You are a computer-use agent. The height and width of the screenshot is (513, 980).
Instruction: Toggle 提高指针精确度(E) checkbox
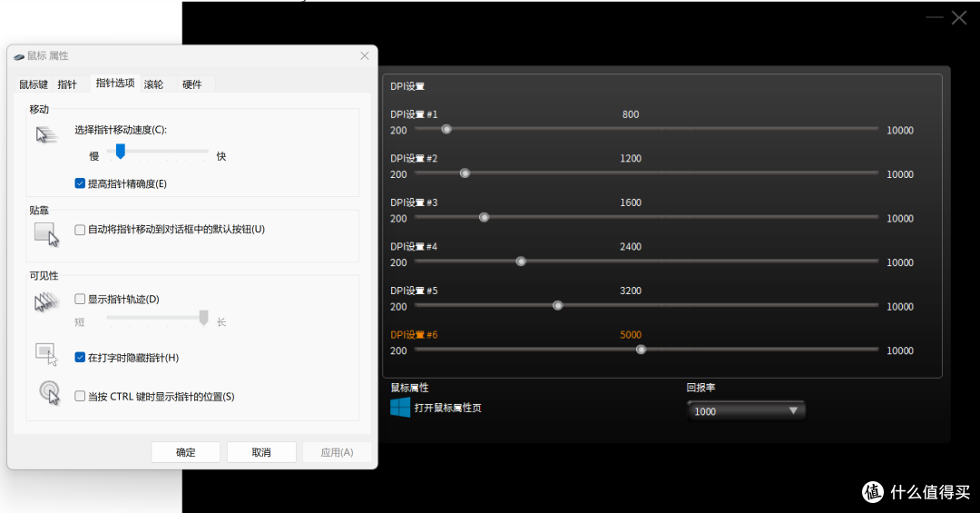[x=80, y=183]
